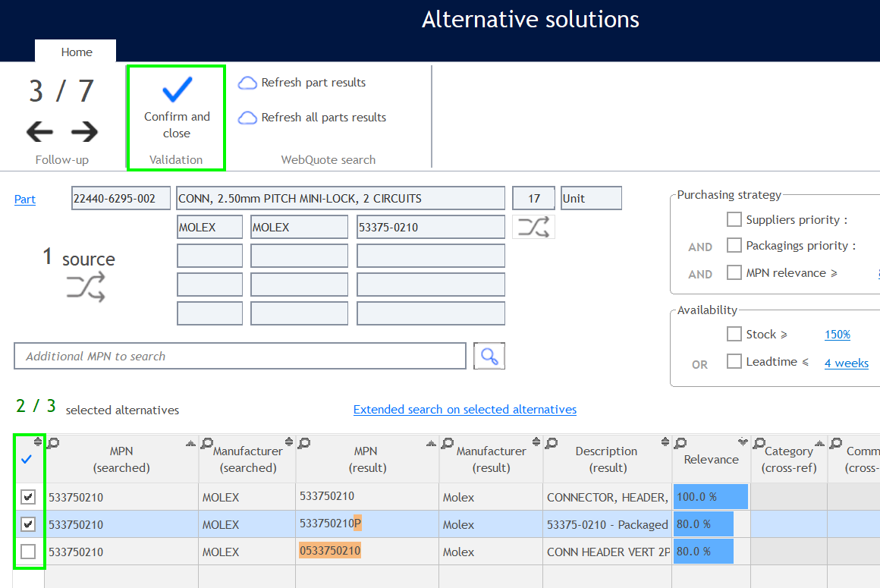Screen dimensions: 880x588
Task: Click Refresh part results cloud icon
Action: click(247, 83)
